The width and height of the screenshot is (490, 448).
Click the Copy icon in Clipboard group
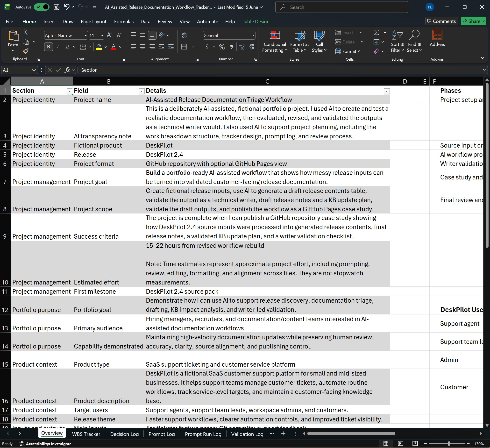26,42
